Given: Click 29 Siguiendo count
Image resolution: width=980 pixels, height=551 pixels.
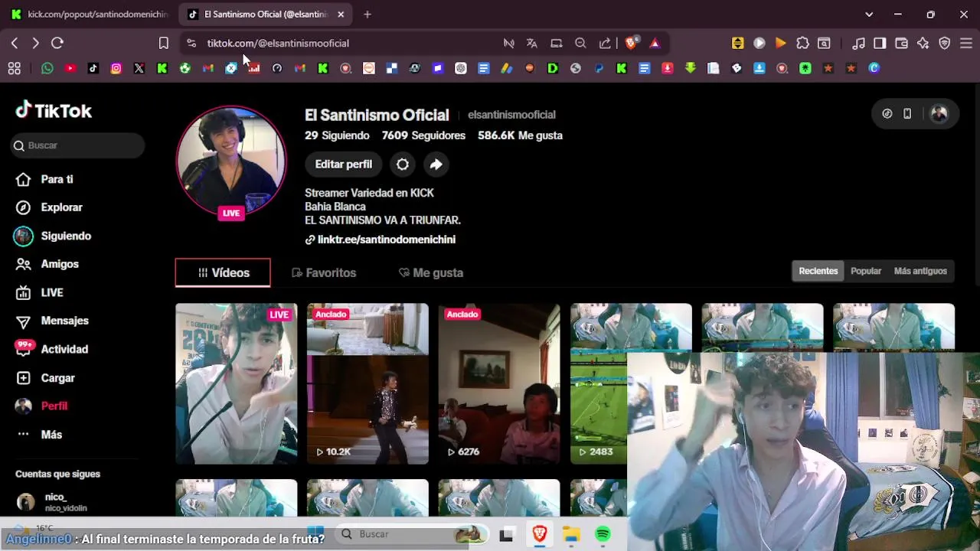Looking at the screenshot, I should pos(337,135).
